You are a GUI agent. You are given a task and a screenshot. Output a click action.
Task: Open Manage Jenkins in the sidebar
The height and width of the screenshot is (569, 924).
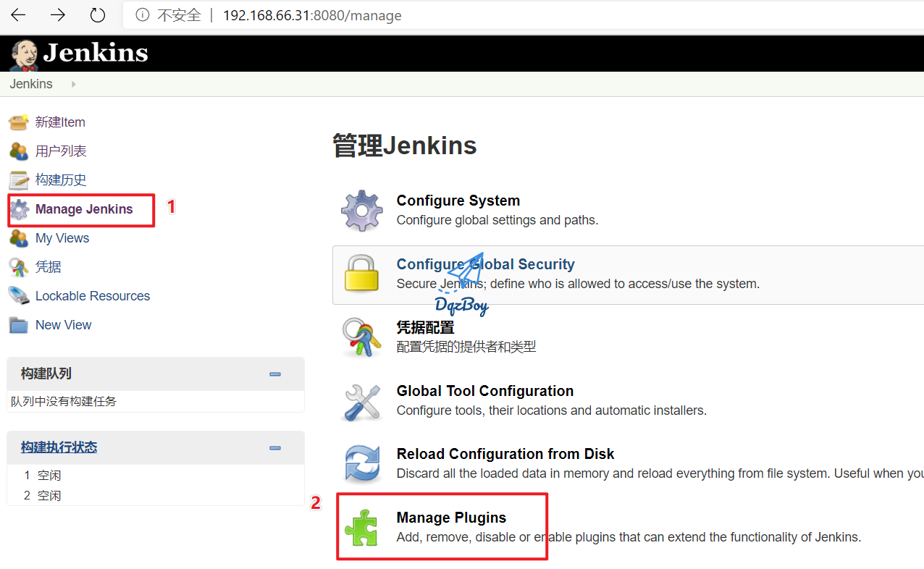[x=84, y=209]
